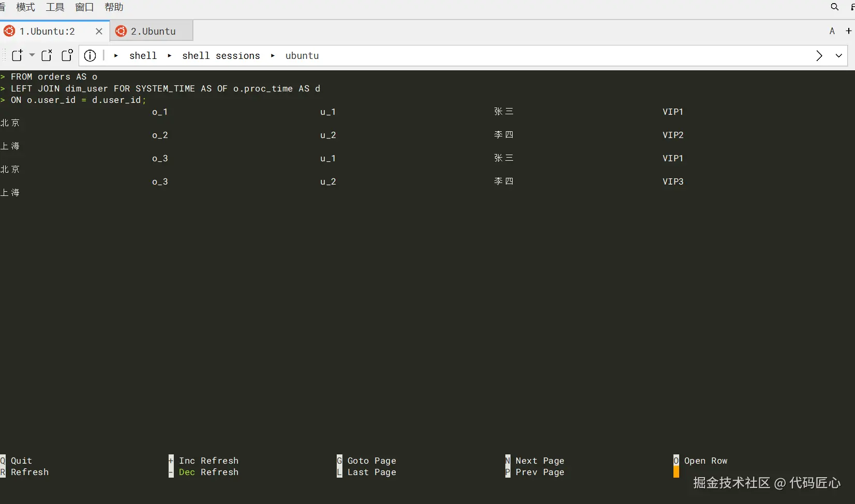Click the o_1 order cell

(x=160, y=112)
